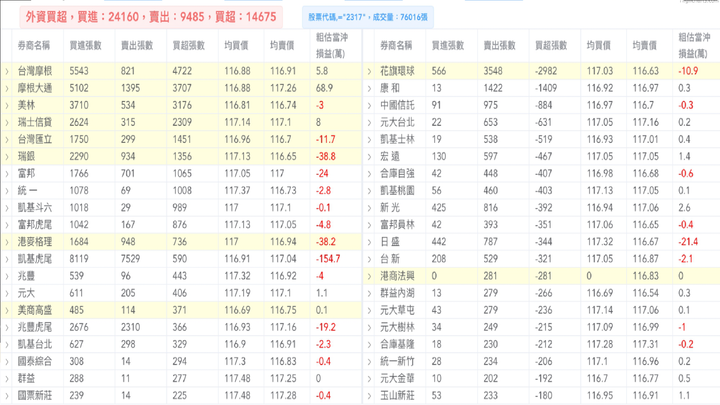Viewport: 720px width, 405px height.
Task: Expand the 中國信託 row chevron
Action: [369, 105]
